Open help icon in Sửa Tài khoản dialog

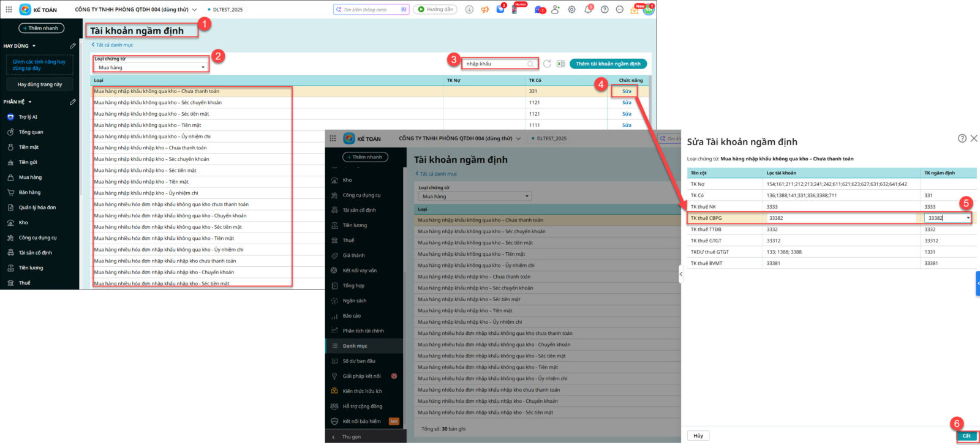click(962, 138)
